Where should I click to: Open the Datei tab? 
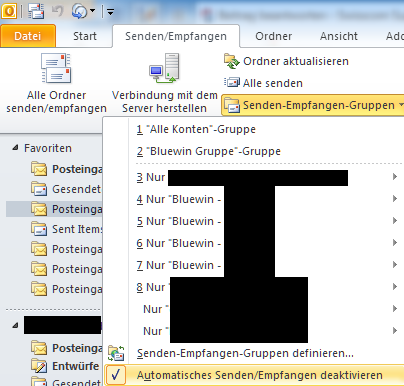[x=28, y=36]
